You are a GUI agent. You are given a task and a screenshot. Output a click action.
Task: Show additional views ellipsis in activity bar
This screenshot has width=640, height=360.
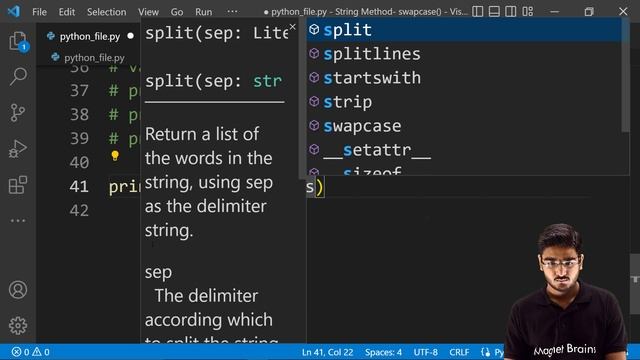[18, 220]
